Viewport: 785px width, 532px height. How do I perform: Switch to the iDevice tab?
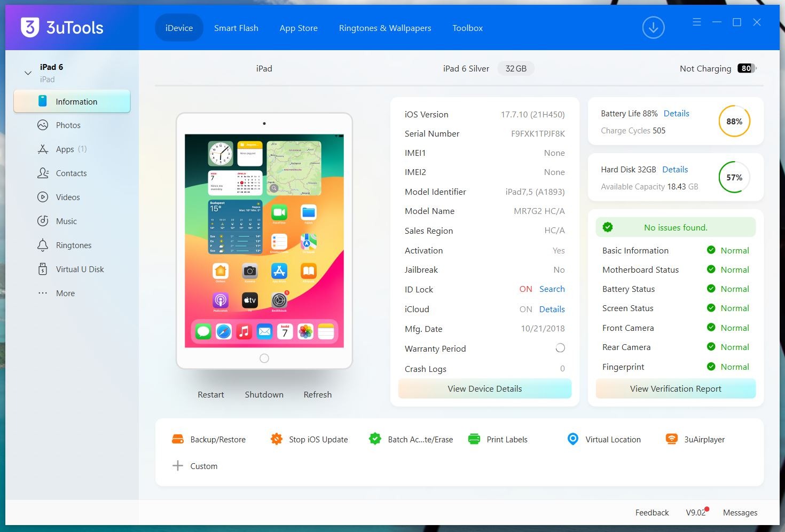pos(179,28)
